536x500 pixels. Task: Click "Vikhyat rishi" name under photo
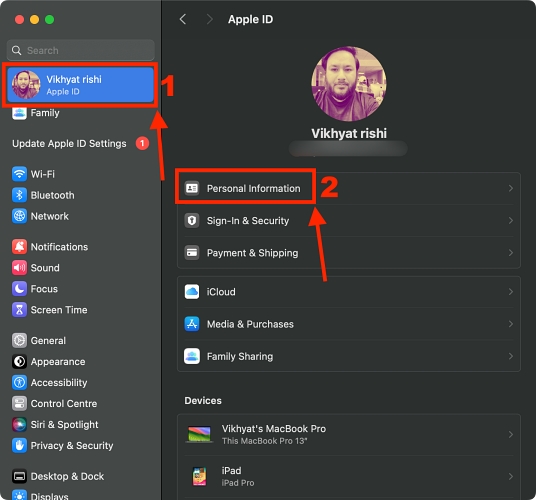tap(349, 133)
